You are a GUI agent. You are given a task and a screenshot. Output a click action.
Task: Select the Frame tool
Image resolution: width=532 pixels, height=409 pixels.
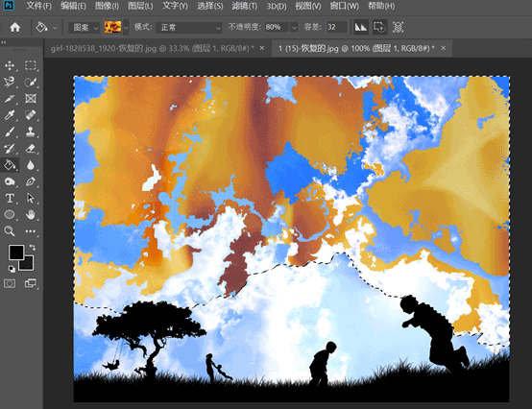tap(31, 99)
